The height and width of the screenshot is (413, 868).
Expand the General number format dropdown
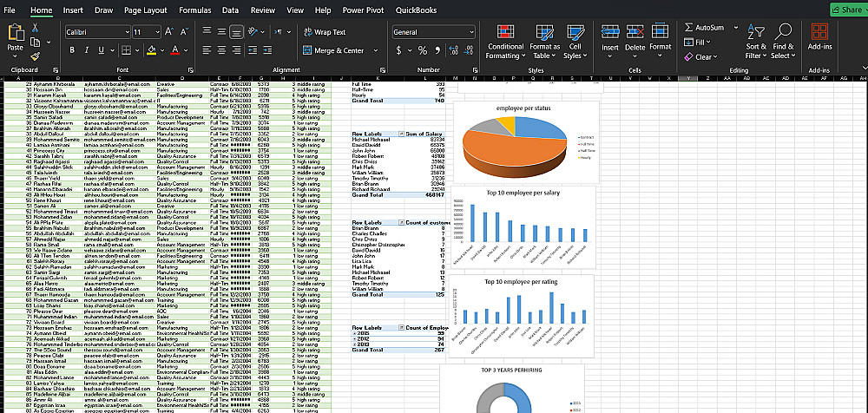[470, 32]
